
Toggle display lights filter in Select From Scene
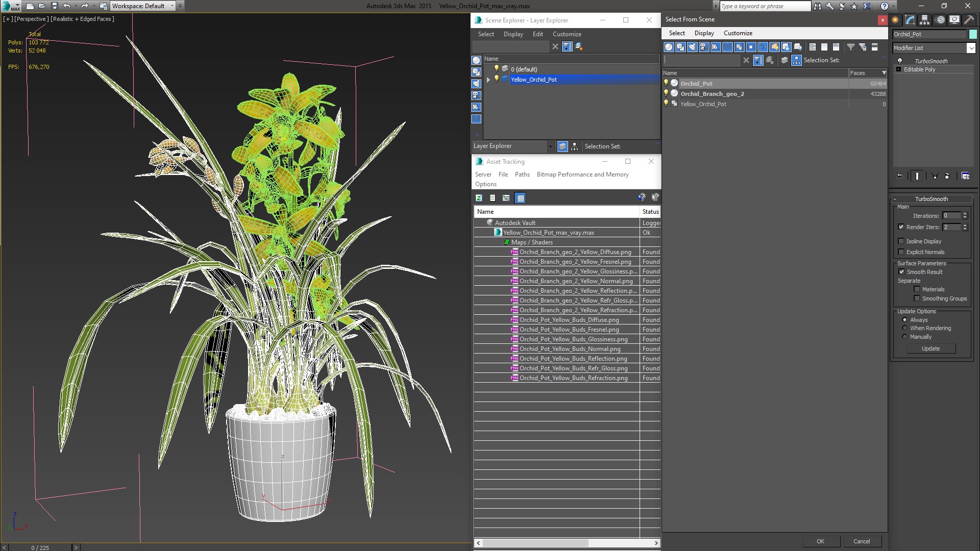(x=692, y=47)
